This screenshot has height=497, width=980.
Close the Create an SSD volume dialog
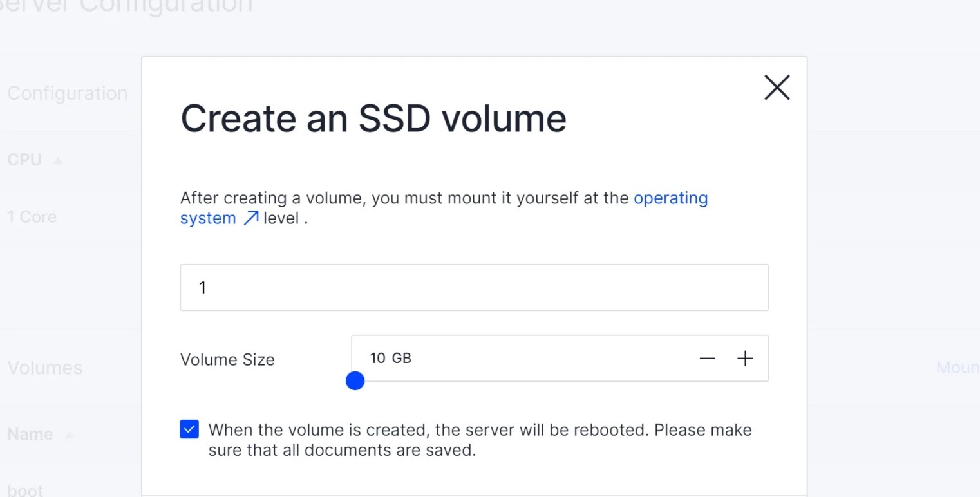[777, 88]
